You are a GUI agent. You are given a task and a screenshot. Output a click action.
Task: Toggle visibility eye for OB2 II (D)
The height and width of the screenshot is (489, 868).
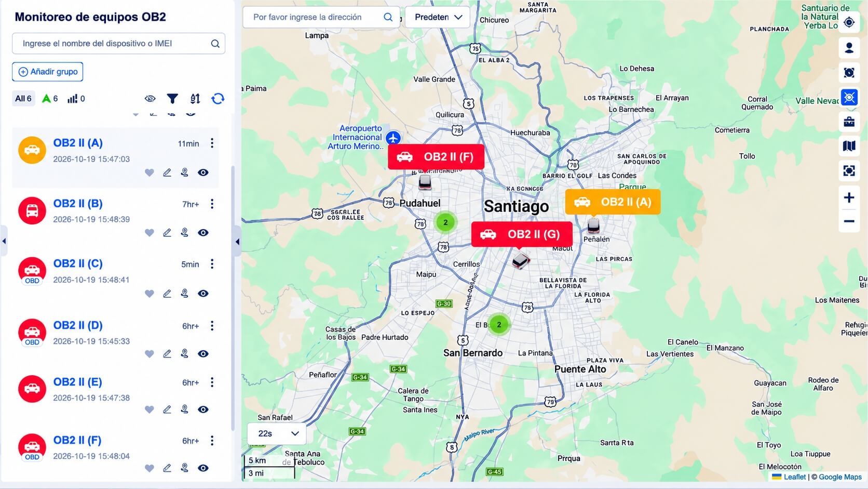point(203,354)
